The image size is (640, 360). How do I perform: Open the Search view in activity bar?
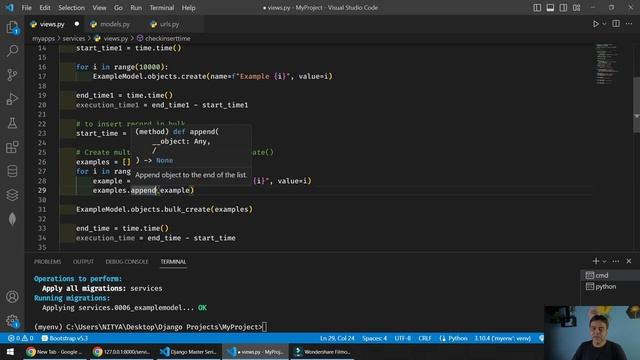pos(12,51)
